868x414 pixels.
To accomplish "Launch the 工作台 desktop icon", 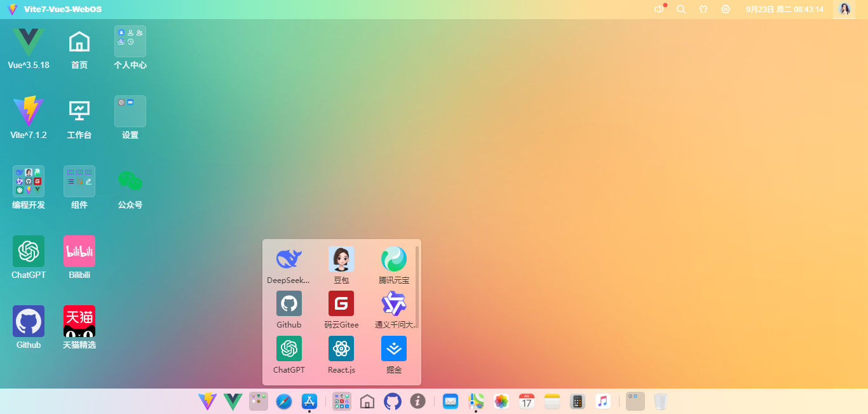I will tap(79, 111).
